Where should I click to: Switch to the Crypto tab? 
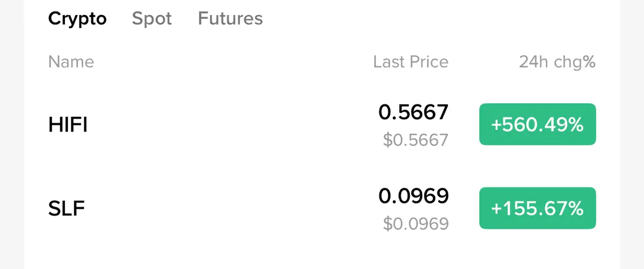coord(77,18)
